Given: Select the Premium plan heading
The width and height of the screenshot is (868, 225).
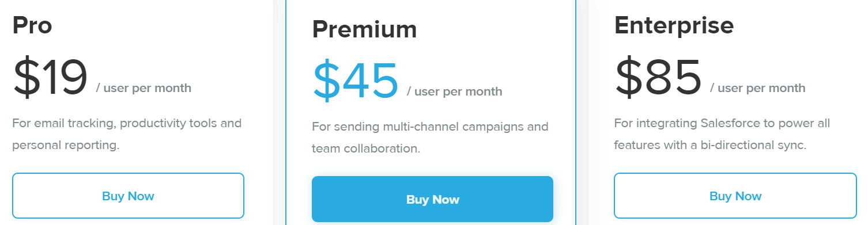Looking at the screenshot, I should 364,29.
